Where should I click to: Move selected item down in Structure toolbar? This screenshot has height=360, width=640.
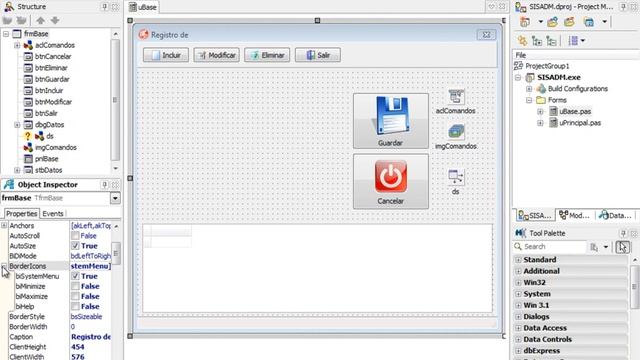(55, 20)
